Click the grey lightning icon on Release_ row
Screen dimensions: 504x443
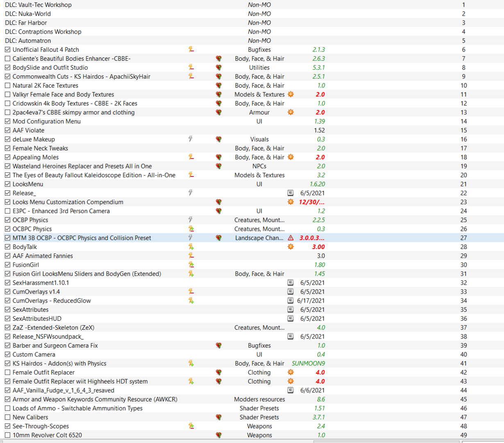191,193
